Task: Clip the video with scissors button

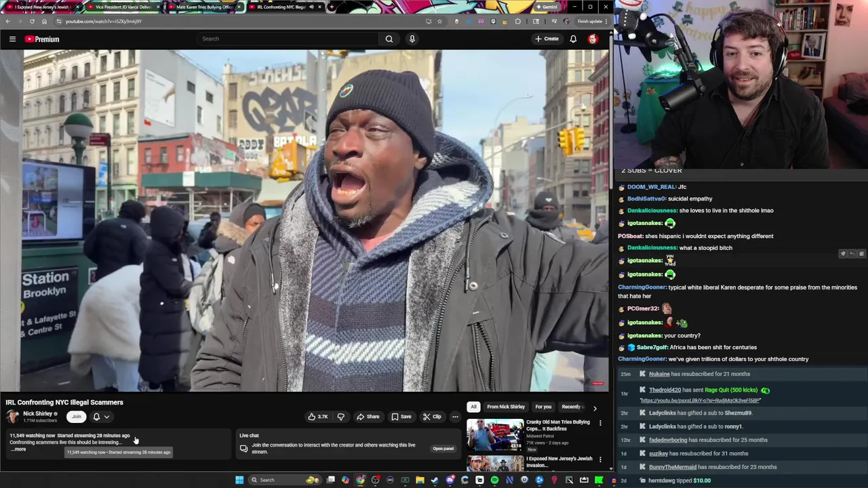Action: point(432,417)
